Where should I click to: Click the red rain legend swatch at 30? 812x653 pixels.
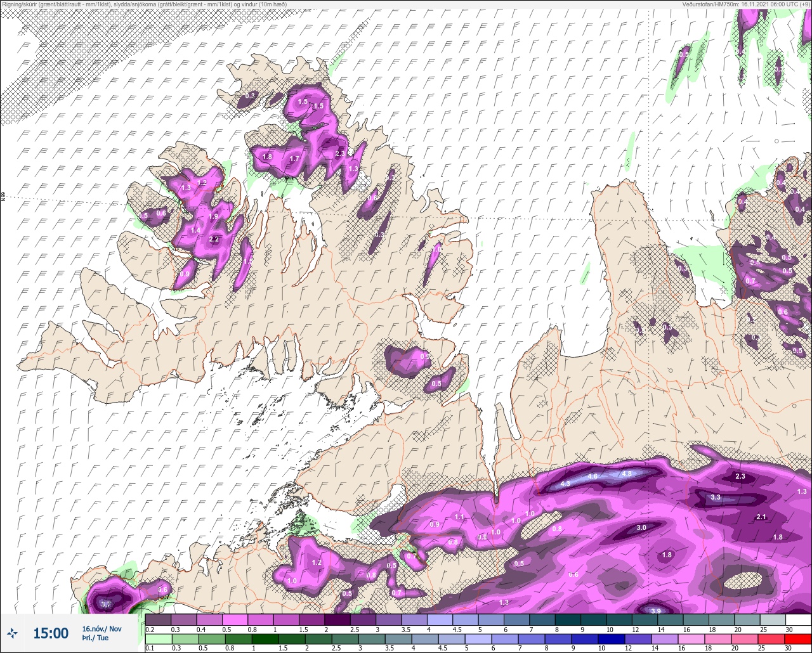pyautogui.click(x=798, y=638)
